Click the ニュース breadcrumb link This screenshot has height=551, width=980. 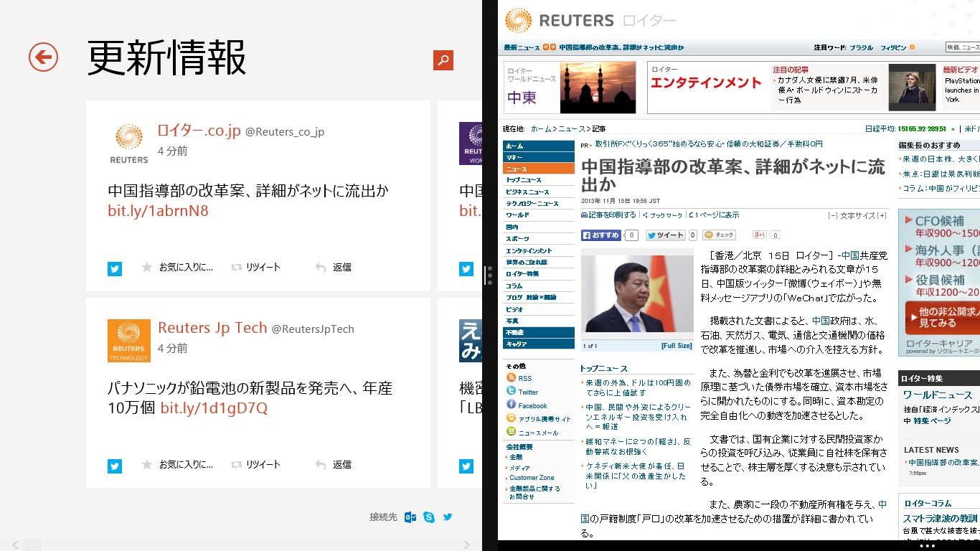[x=572, y=129]
